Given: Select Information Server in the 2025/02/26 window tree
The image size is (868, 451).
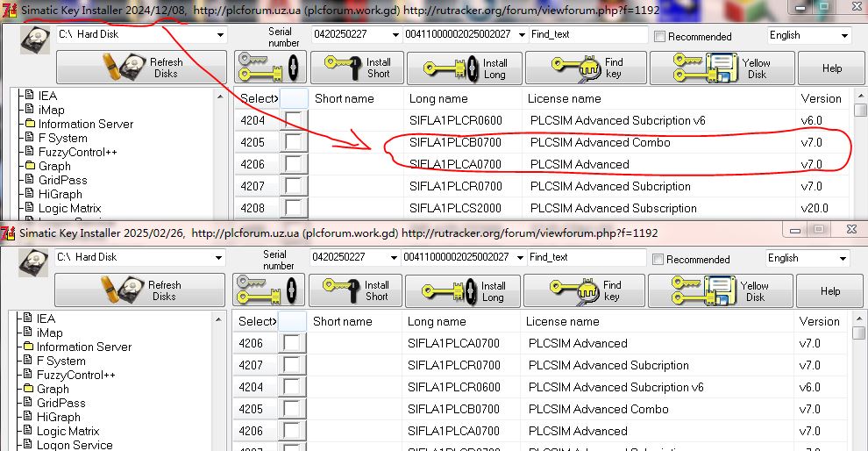Looking at the screenshot, I should [84, 347].
